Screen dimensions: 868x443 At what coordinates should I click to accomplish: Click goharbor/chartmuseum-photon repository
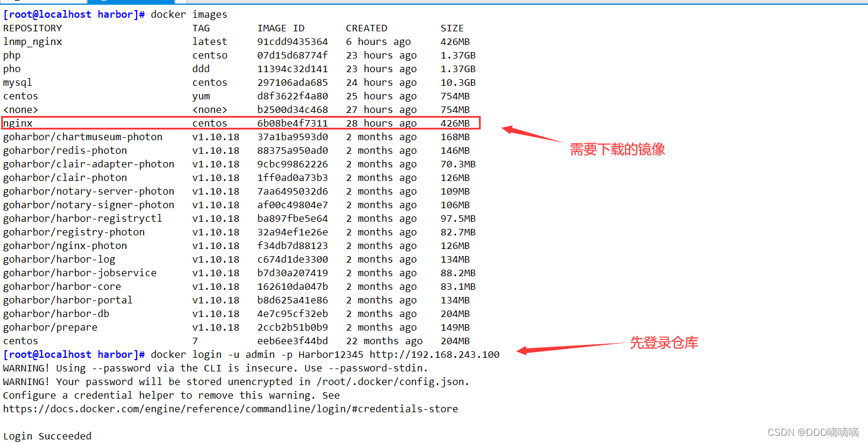83,137
